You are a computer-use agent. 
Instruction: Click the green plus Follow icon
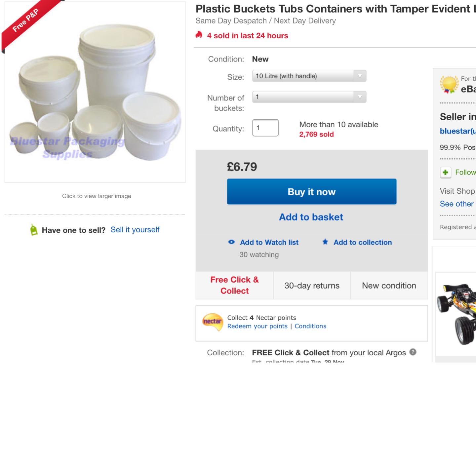[x=446, y=172]
